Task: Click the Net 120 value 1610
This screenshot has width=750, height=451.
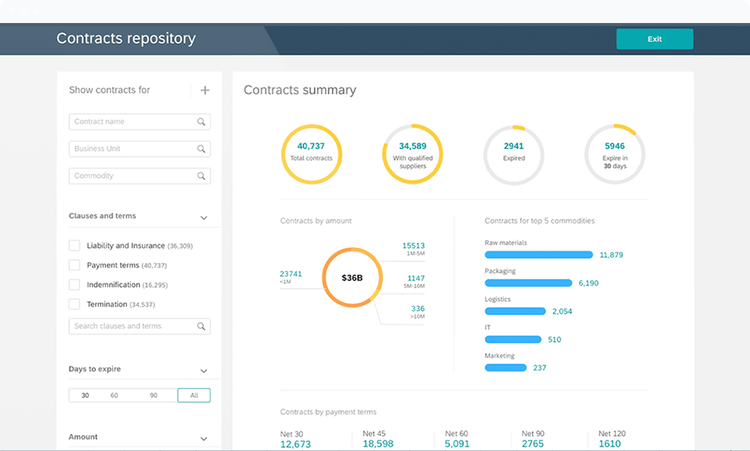Action: (609, 444)
